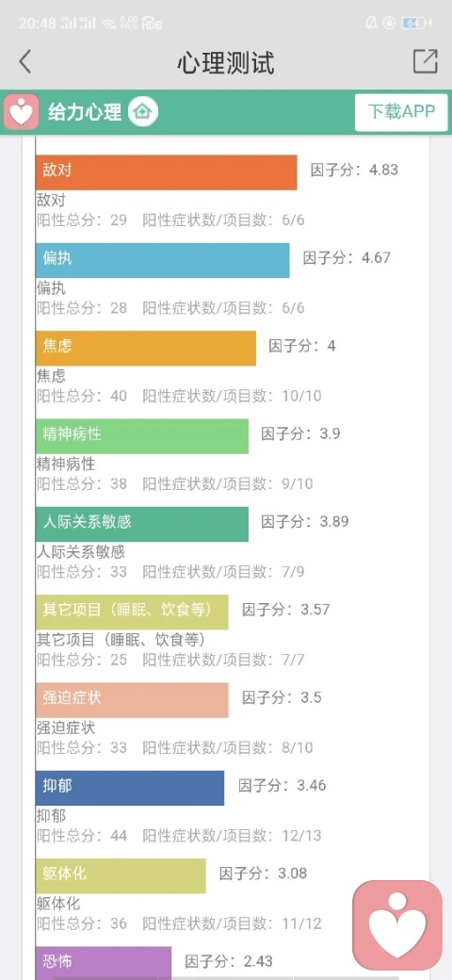
Task: Tap the Wi-Fi status icon
Action: click(109, 24)
